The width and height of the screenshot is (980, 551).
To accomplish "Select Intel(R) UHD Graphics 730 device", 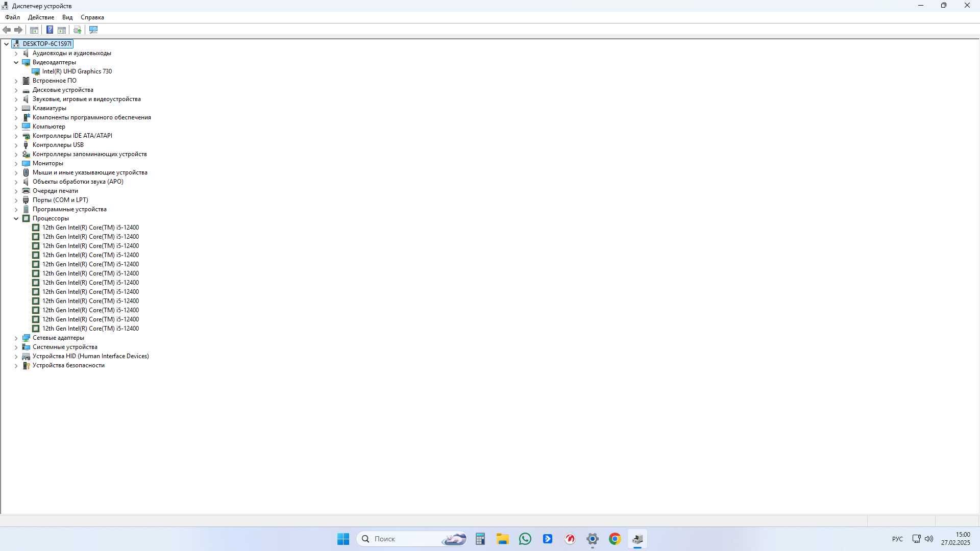I will [77, 71].
